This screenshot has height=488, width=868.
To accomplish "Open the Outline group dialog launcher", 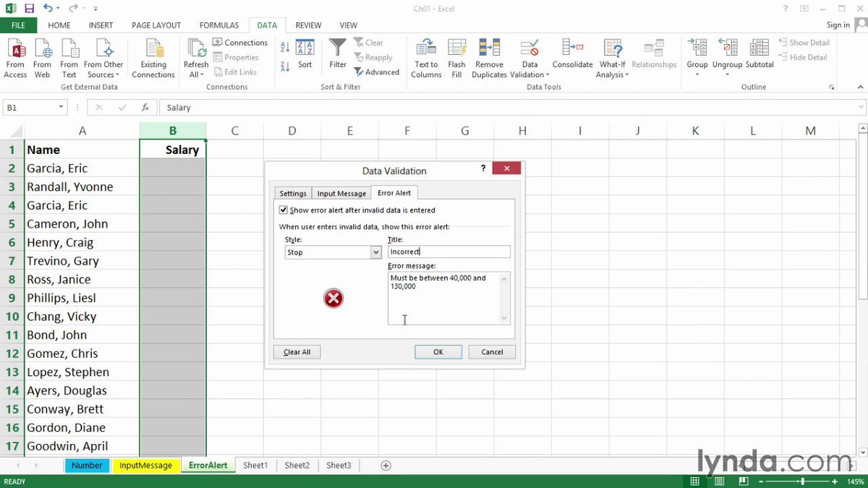I will (x=832, y=87).
